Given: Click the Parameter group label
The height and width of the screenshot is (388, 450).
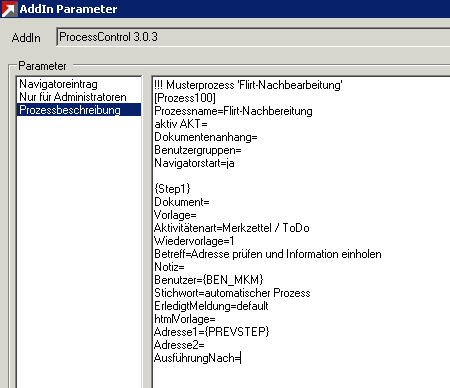Looking at the screenshot, I should point(42,66).
